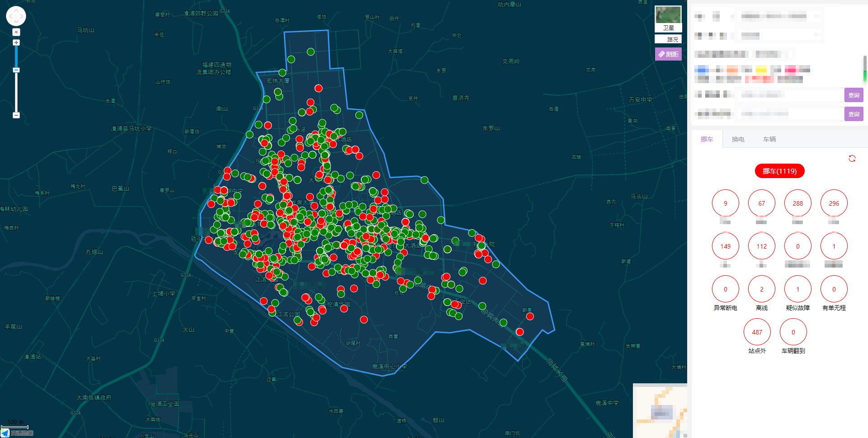Viewport: 868px width, 438px height.
Task: Select the 疑似故障 filter circle
Action: tap(797, 289)
